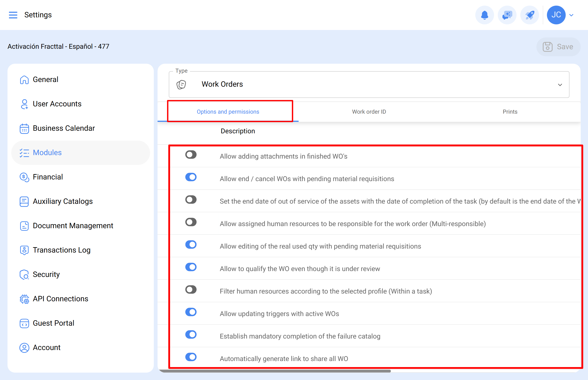Enable adding attachments in finished WO's
Screen dimensions: 588x380
pos(191,155)
